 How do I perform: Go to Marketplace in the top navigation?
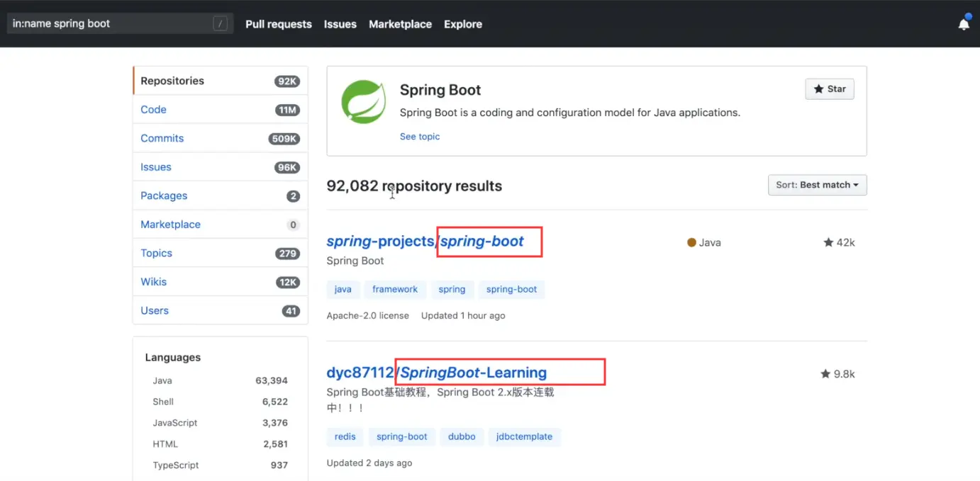(400, 23)
